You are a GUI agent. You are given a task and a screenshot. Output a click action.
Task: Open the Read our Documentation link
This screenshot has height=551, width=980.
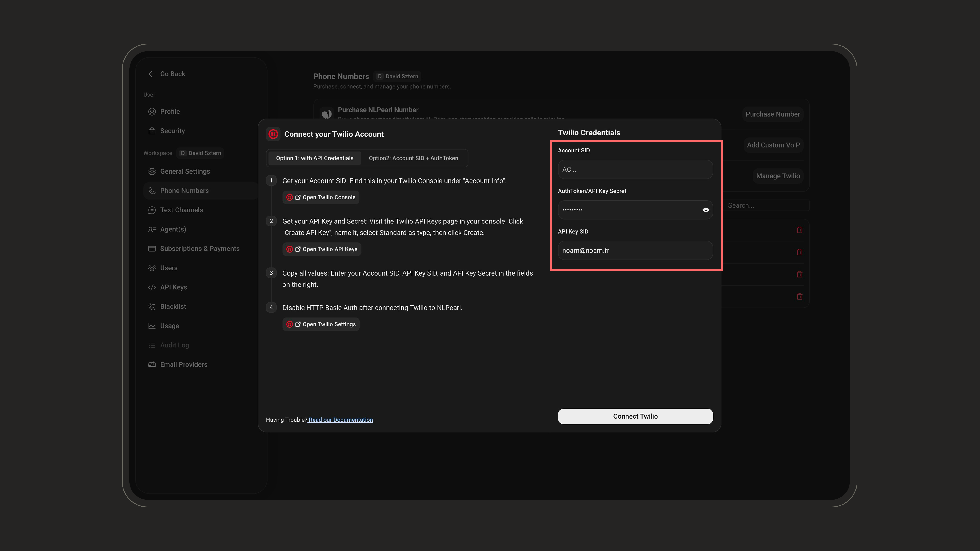click(341, 420)
